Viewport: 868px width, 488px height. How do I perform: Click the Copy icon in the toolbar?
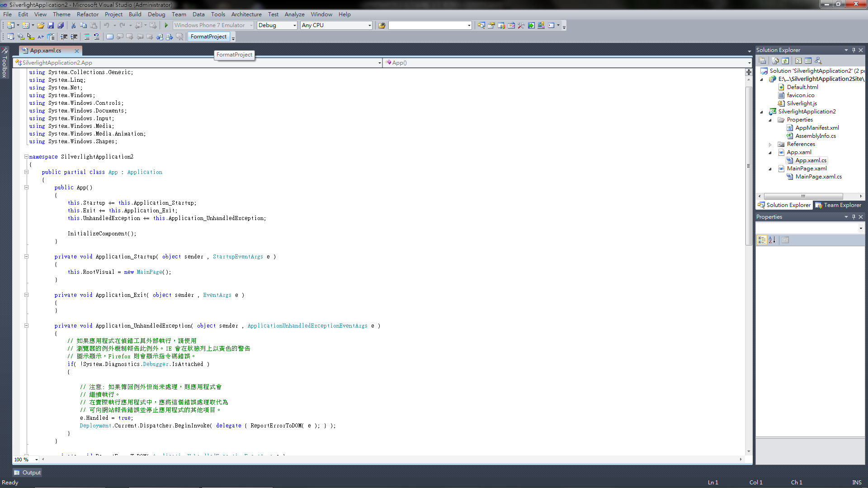(84, 25)
